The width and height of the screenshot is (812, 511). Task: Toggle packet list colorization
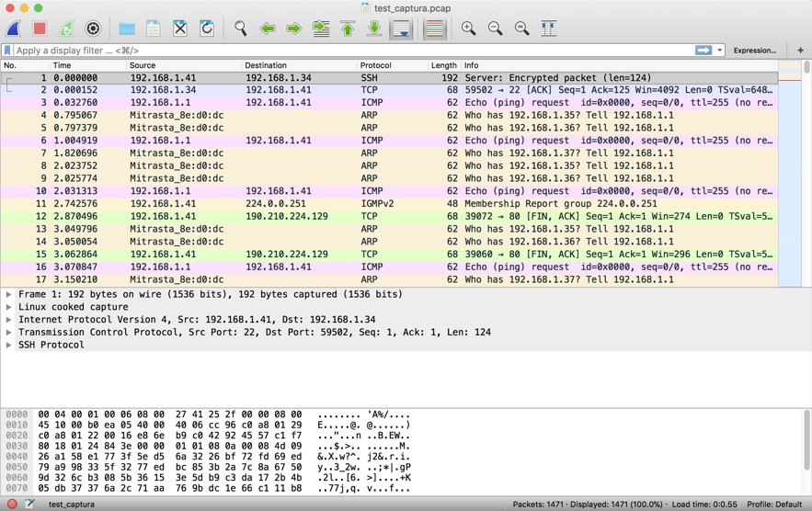435,28
